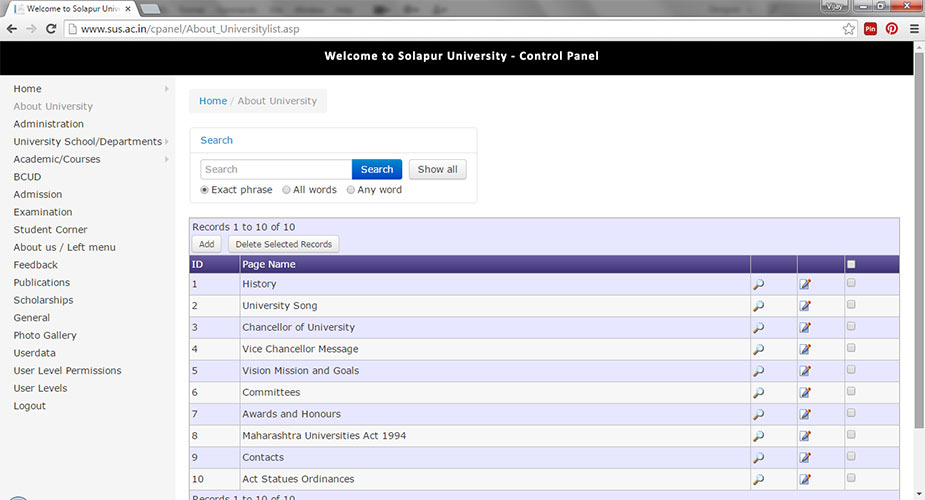This screenshot has width=925, height=500.
Task: Click Add record button
Action: pyautogui.click(x=206, y=244)
